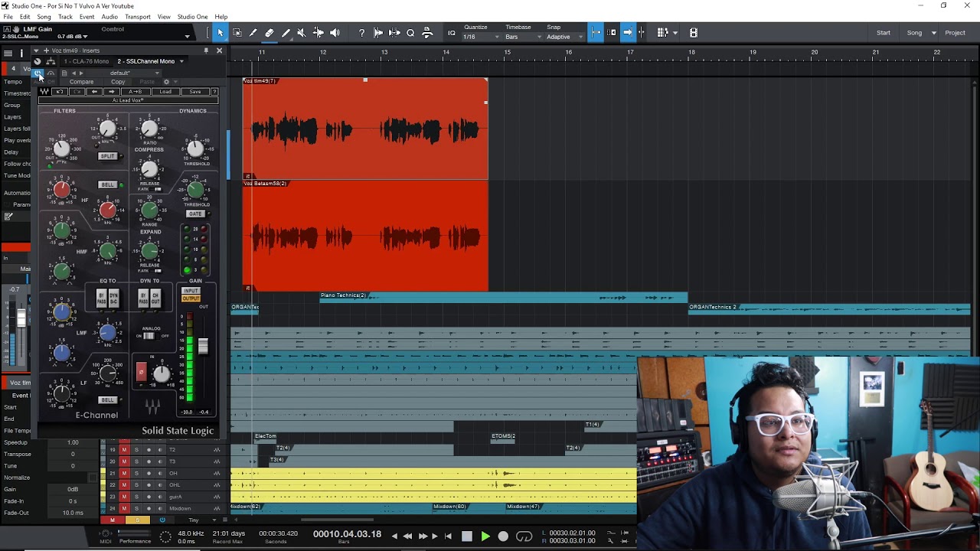The image size is (980, 551).
Task: Click the A→B copy button
Action: click(136, 92)
